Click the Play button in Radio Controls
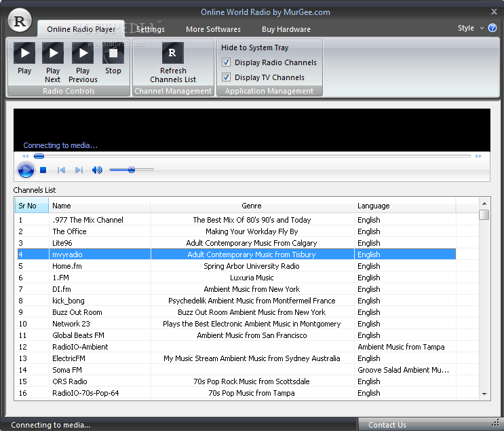Image resolution: width=504 pixels, height=431 pixels. coord(24,58)
